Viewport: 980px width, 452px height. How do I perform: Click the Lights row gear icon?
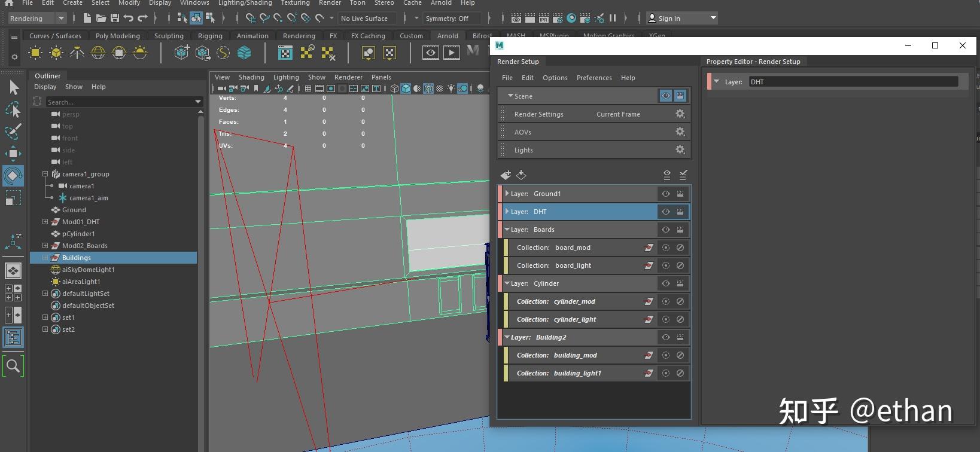[x=680, y=149]
